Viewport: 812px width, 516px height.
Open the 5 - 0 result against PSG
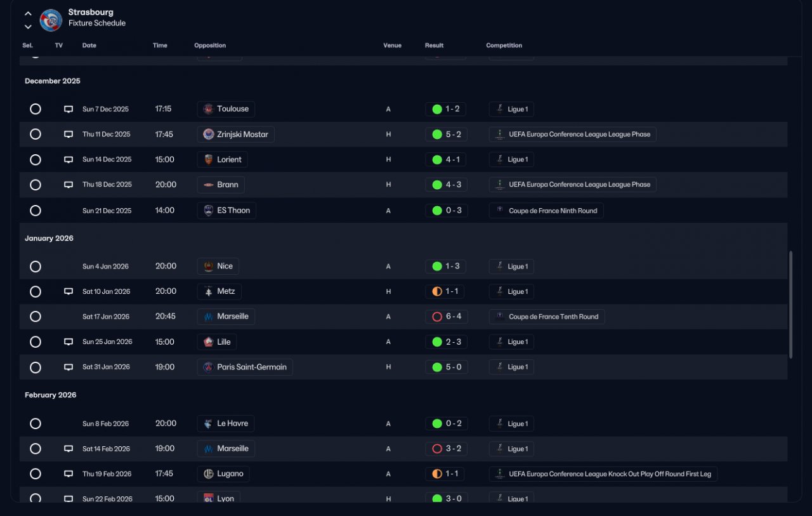(x=447, y=367)
